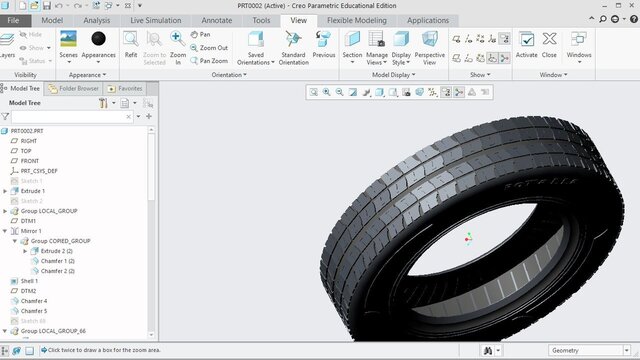Image resolution: width=640 pixels, height=360 pixels.
Task: Click zoom in on the in-graphics toolbar
Action: tap(327, 92)
